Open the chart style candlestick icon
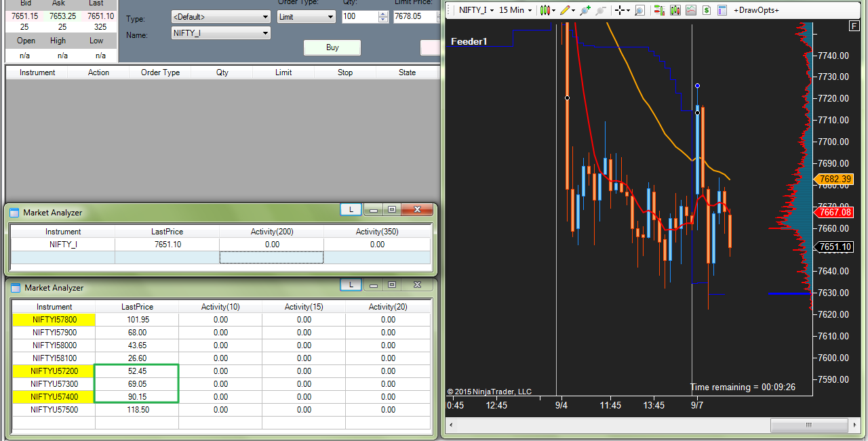This screenshot has width=868, height=441. [545, 10]
